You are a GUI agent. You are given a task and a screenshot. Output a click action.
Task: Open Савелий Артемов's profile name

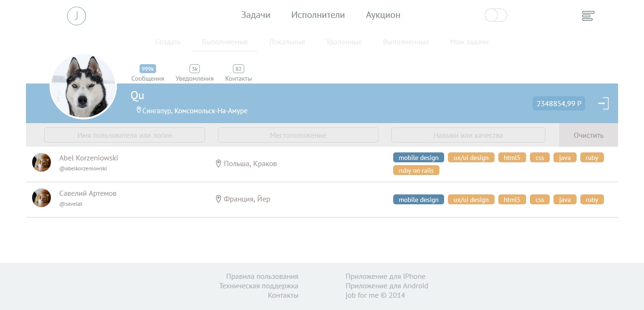[x=88, y=193]
